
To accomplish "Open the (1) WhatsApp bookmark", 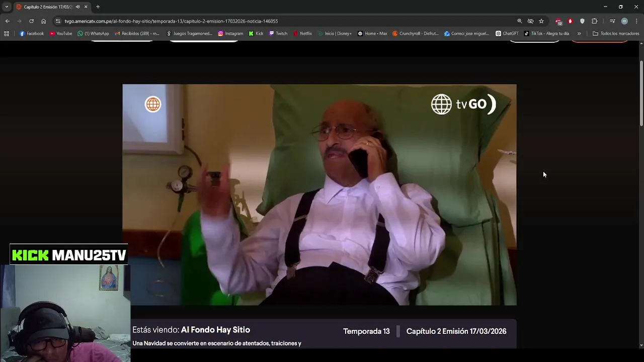I will tap(93, 34).
